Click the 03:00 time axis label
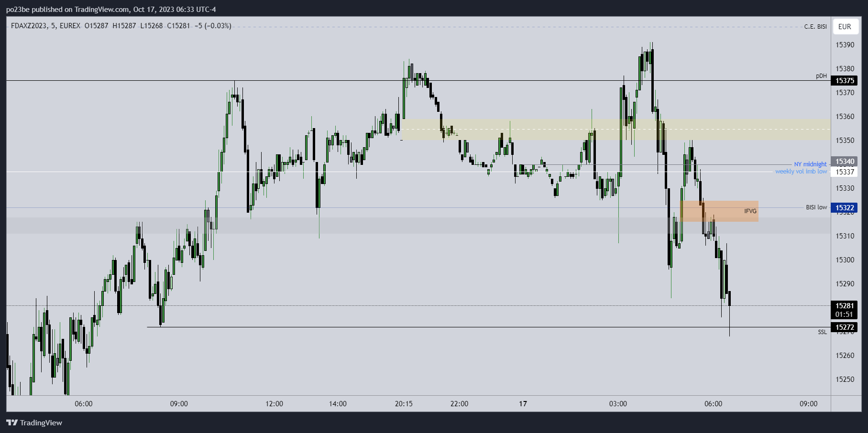Viewport: 868px width, 433px height. [x=618, y=404]
